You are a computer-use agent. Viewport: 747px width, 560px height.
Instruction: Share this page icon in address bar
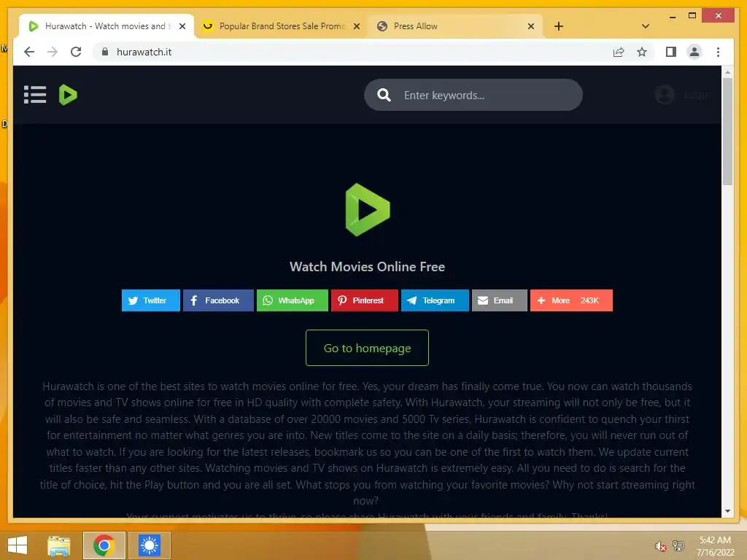pyautogui.click(x=619, y=52)
